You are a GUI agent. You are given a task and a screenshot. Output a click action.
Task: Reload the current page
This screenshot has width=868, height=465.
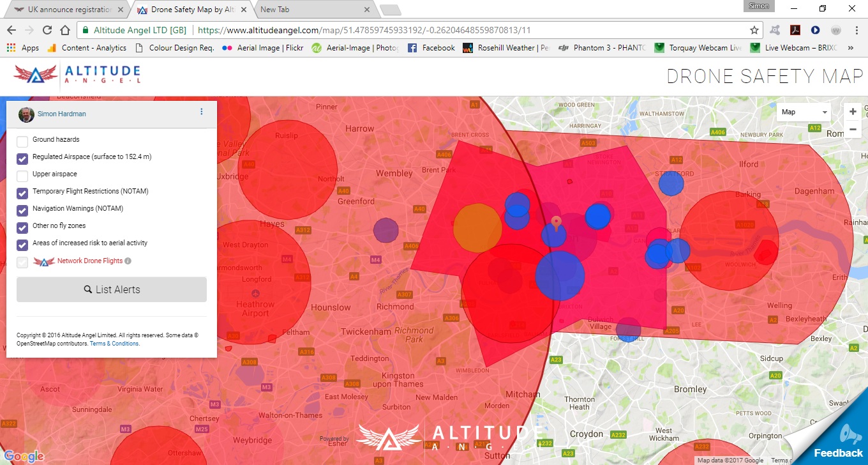(47, 30)
